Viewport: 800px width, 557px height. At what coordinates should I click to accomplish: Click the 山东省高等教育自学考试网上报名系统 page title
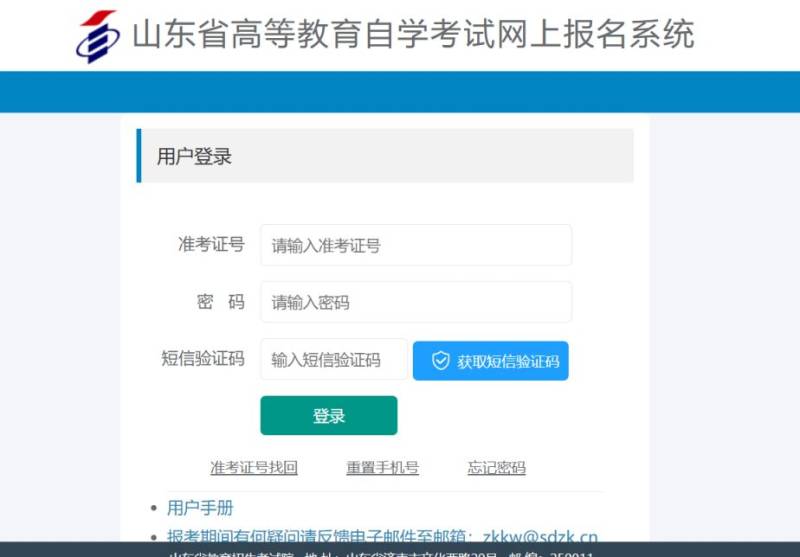coord(413,35)
